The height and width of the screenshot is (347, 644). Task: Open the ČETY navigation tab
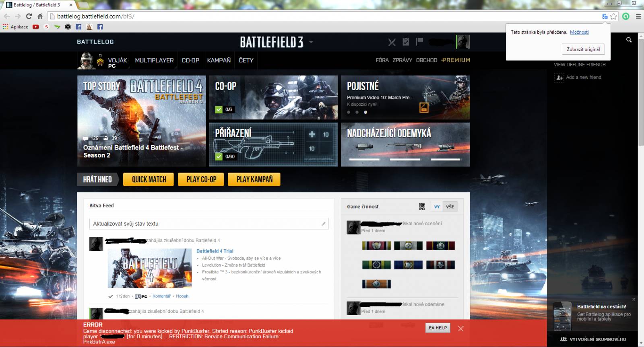[246, 60]
